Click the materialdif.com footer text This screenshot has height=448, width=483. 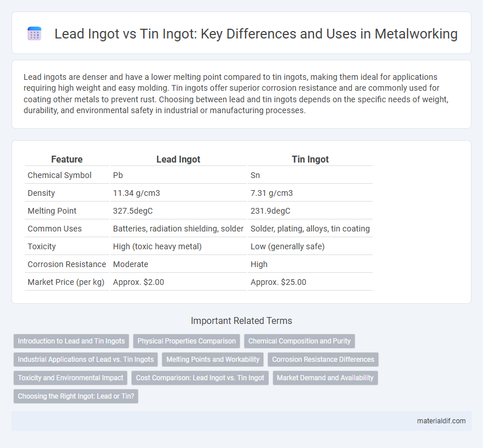click(441, 421)
